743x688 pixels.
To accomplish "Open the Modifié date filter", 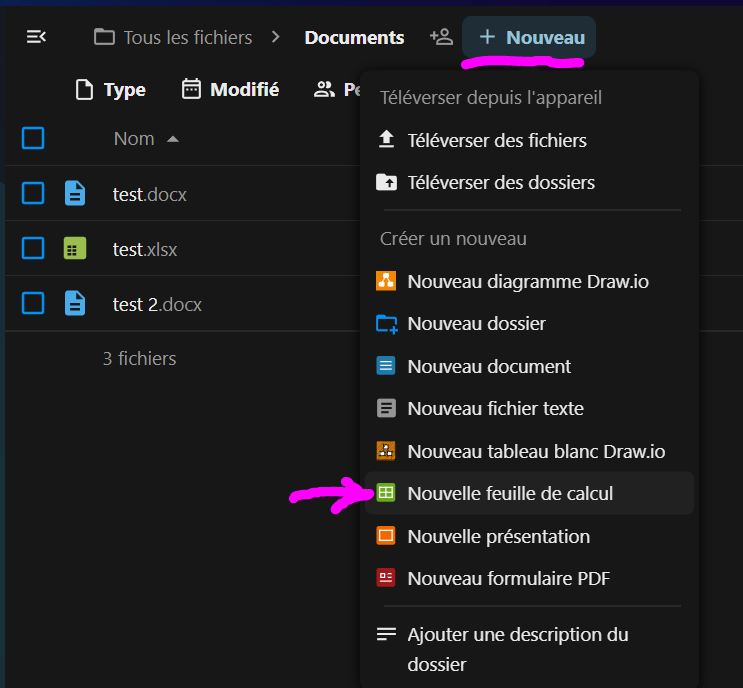I will coord(230,90).
